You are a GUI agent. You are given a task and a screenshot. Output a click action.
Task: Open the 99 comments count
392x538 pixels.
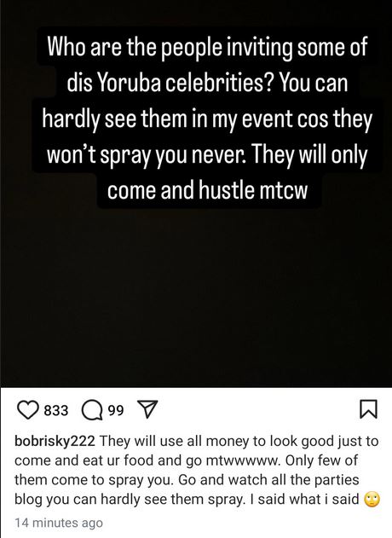(x=116, y=410)
